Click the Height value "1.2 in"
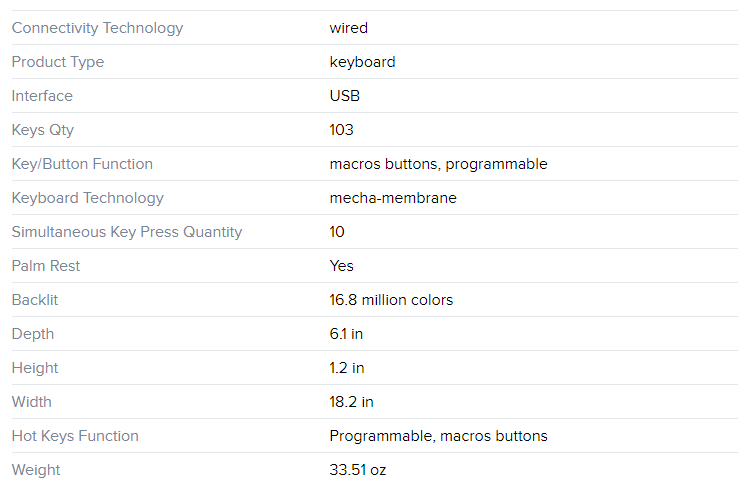The image size is (738, 500). click(347, 368)
